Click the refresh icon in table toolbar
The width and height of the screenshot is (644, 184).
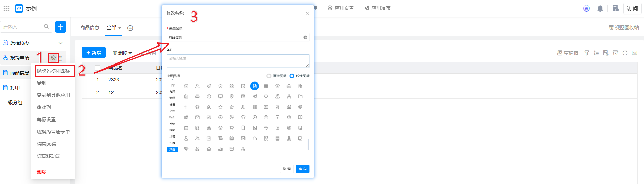click(x=625, y=53)
